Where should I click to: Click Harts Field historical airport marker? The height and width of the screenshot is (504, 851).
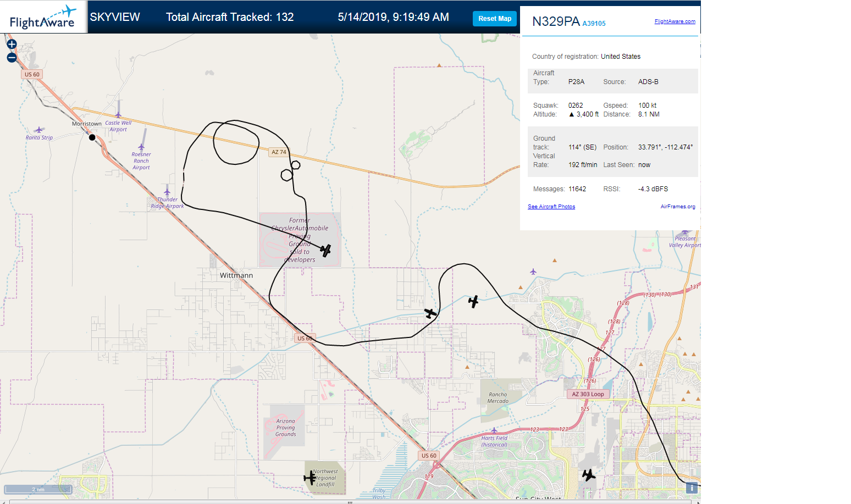pos(494,430)
